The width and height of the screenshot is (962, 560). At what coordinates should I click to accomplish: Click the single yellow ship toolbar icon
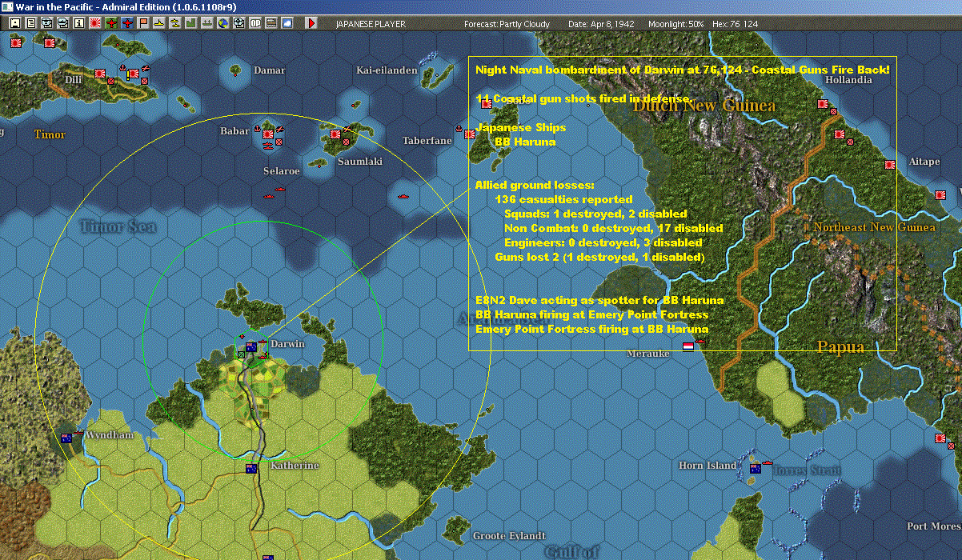(160, 23)
